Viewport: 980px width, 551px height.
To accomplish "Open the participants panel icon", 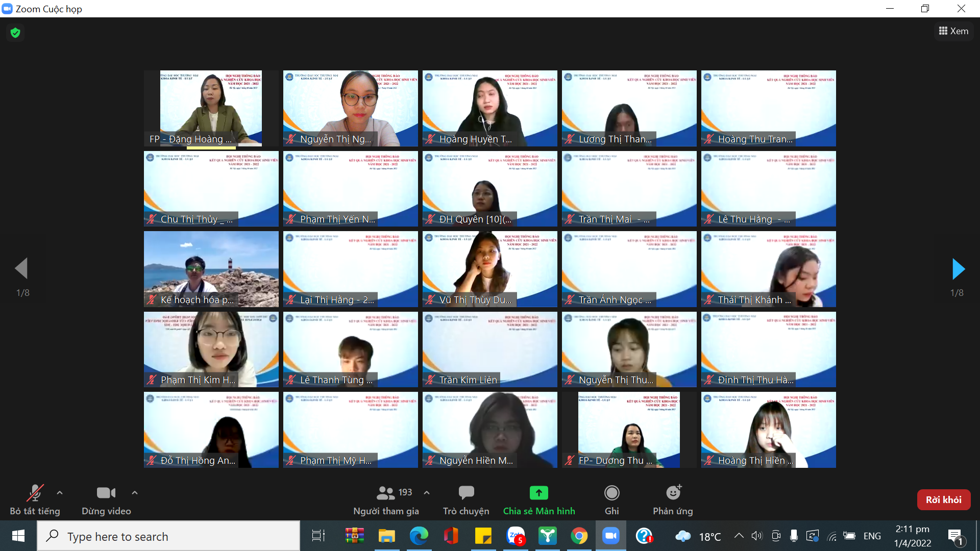I will click(x=385, y=493).
